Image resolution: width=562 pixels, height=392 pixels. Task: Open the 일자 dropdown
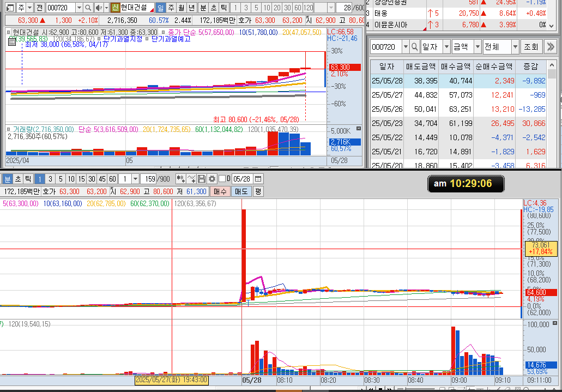[446, 47]
